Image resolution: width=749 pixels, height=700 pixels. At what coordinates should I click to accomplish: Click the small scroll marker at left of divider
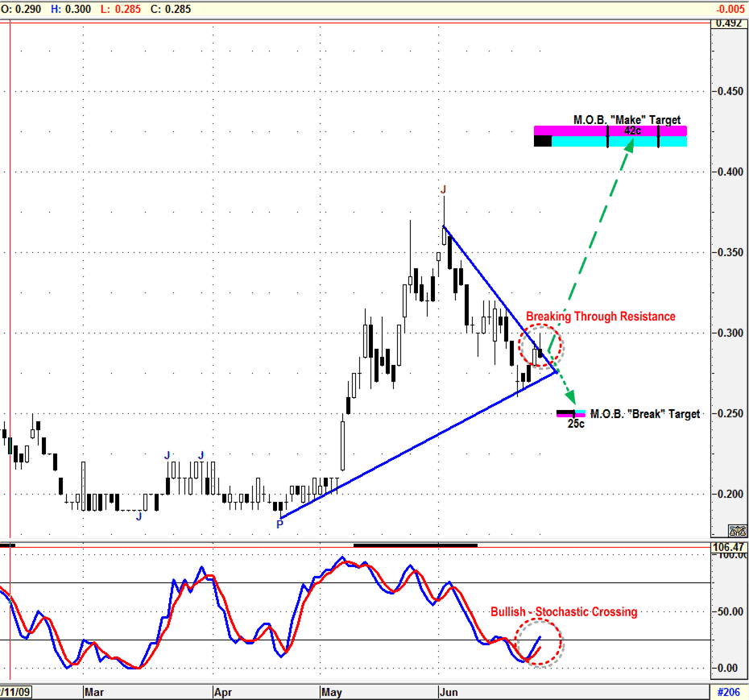tap(7, 545)
